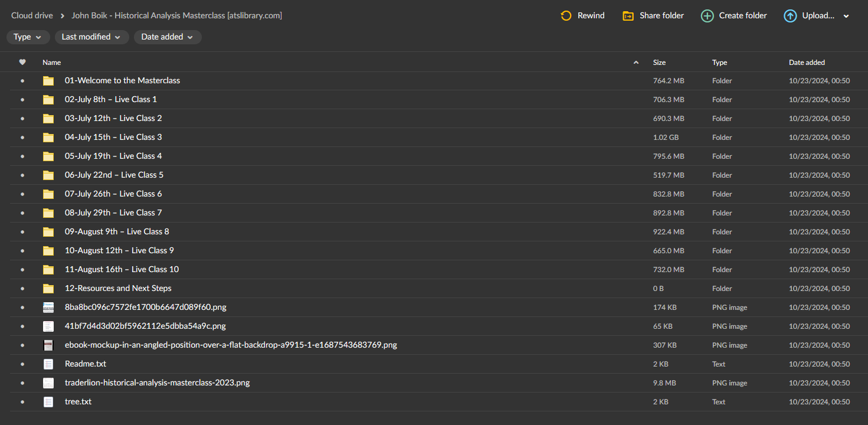Click the Create folder plus icon
Viewport: 868px width, 425px height.
click(x=707, y=16)
